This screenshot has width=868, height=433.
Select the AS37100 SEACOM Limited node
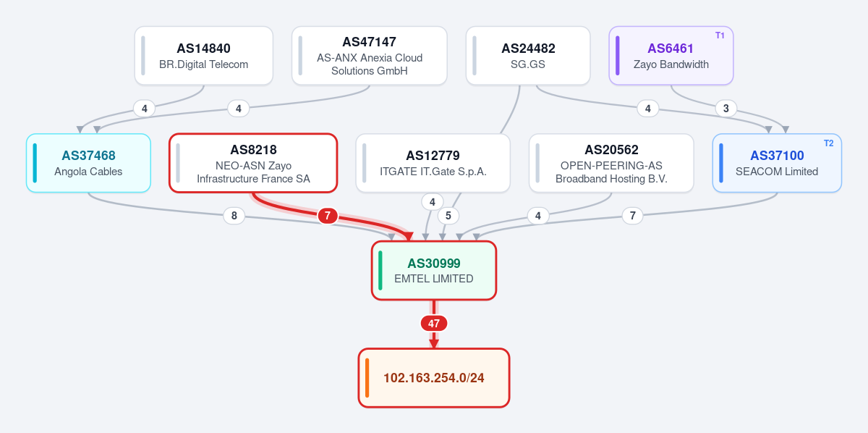(777, 163)
